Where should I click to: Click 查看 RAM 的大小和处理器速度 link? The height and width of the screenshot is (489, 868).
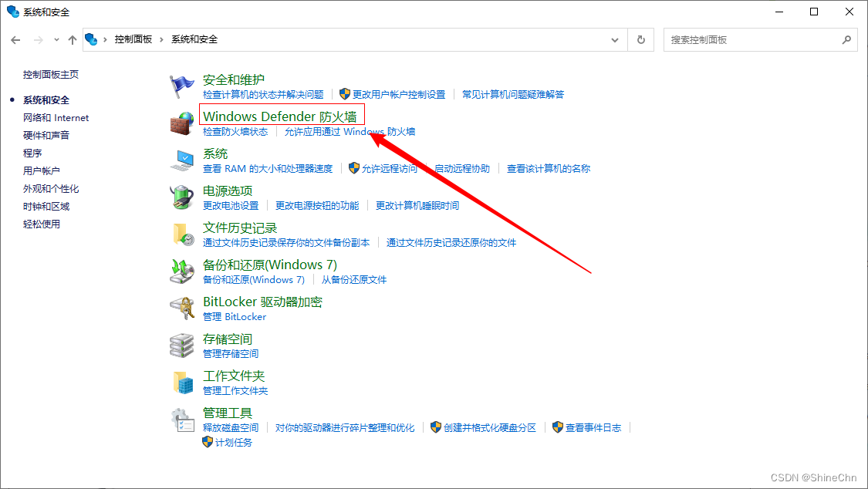click(268, 169)
